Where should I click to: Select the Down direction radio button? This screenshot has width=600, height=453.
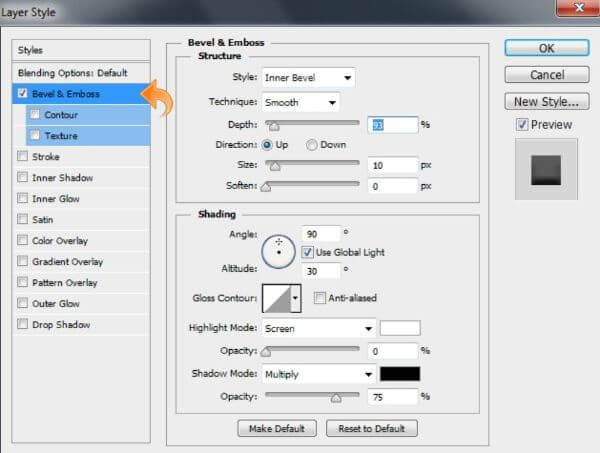click(x=312, y=145)
